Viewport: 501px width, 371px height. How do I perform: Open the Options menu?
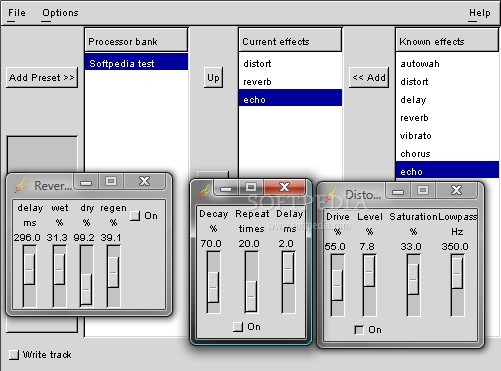[60, 13]
